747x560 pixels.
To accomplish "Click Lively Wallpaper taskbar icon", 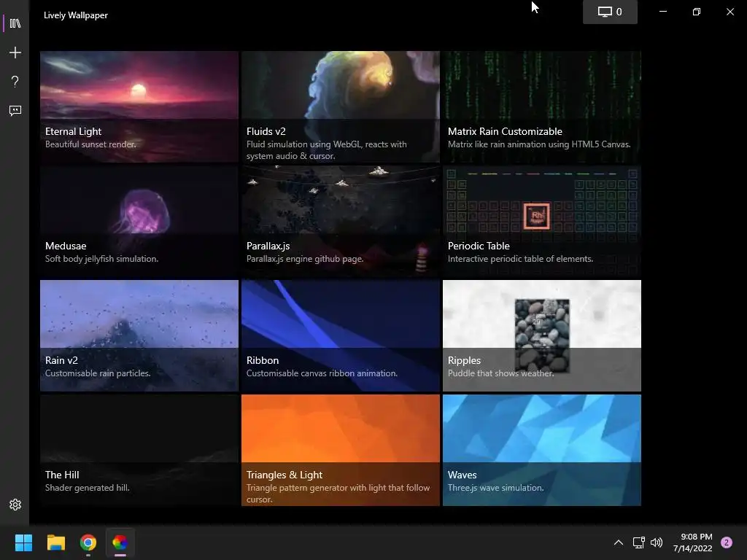I will [x=120, y=542].
